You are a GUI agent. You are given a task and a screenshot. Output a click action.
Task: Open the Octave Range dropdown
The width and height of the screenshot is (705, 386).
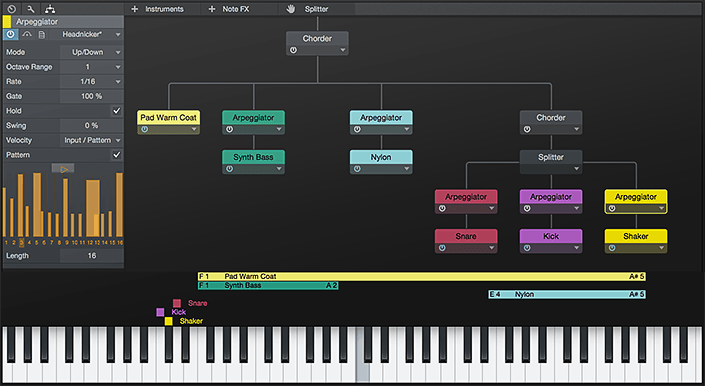[x=92, y=67]
